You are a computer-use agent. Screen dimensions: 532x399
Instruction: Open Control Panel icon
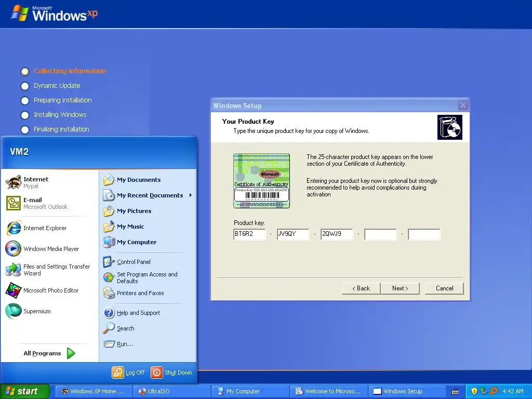pyautogui.click(x=109, y=262)
